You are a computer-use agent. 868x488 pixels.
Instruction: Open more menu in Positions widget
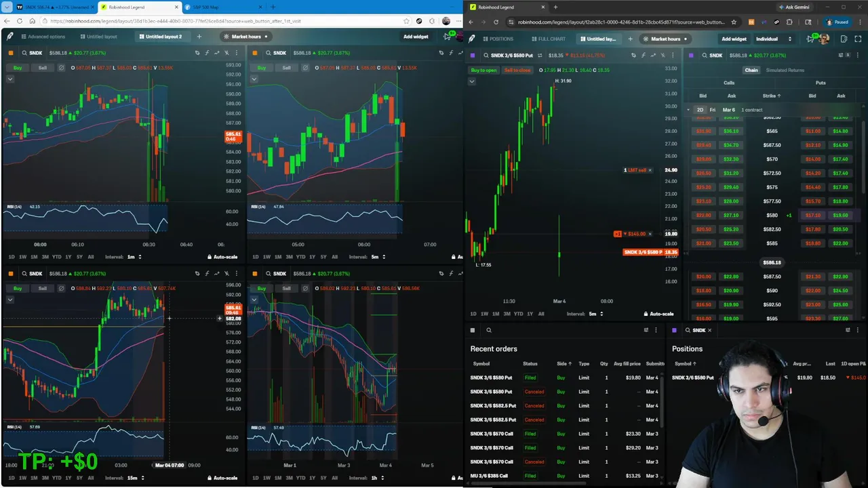858,330
